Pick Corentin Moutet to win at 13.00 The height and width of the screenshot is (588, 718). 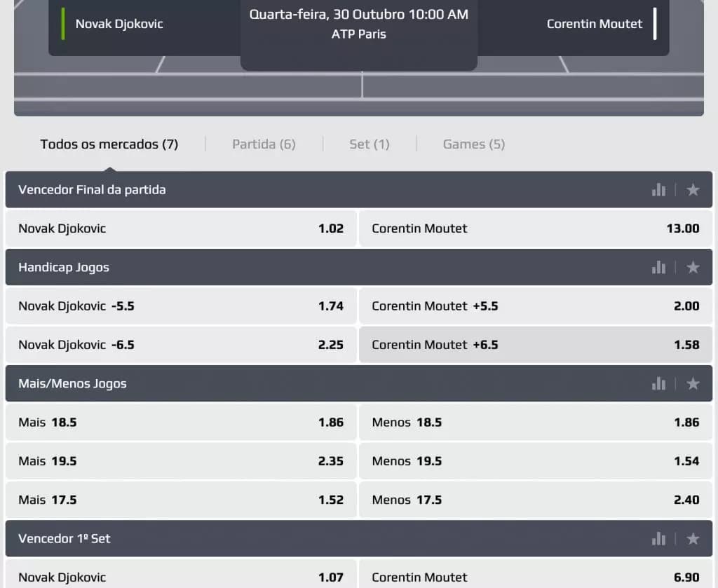(535, 228)
